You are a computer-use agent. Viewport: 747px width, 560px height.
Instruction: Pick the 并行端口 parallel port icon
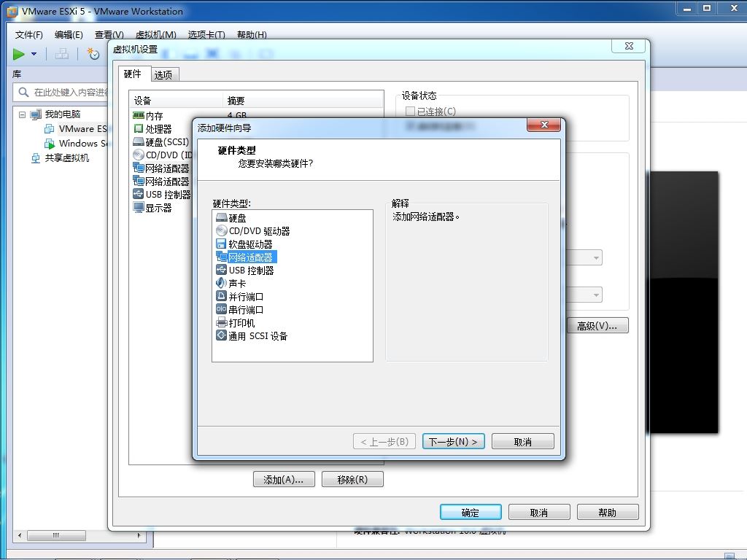(x=222, y=296)
